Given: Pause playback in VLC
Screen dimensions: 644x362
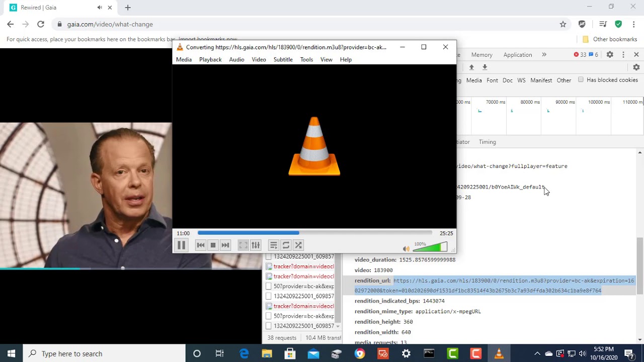Looking at the screenshot, I should [181, 245].
